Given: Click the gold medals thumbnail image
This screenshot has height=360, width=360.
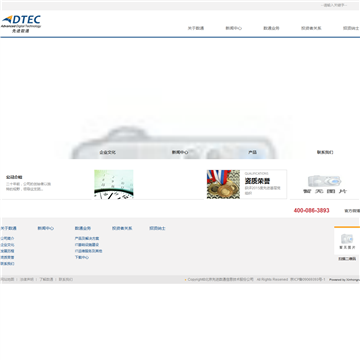Looking at the screenshot, I should pos(223,184).
